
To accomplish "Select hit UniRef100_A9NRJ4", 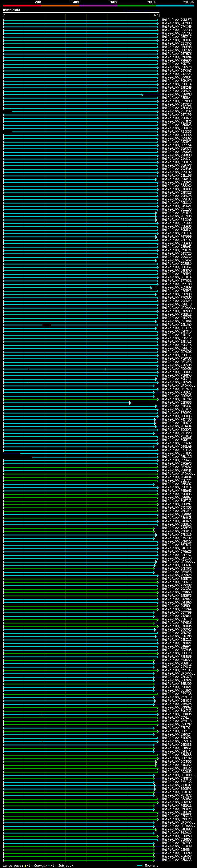I will coord(176,179).
